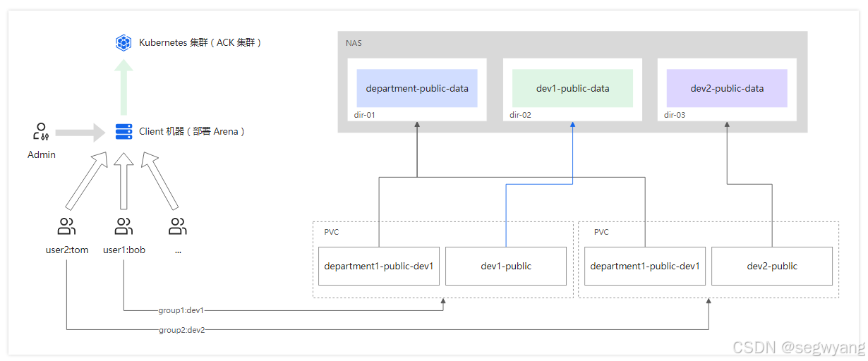
Task: Click the dev1-public PVC box
Action: [x=506, y=266]
